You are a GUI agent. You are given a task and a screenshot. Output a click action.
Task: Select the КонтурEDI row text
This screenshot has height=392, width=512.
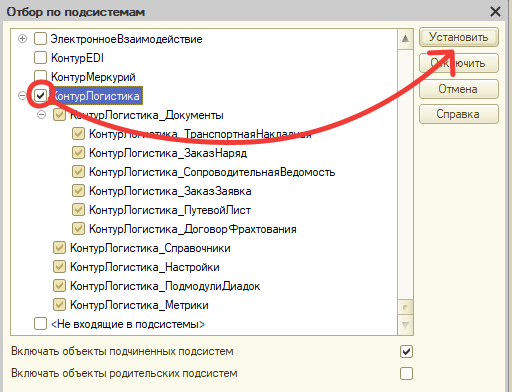click(77, 58)
